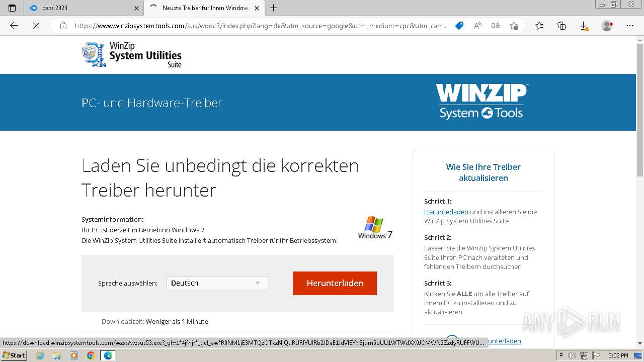
Task: Open File Explorer from the taskbar
Action: (x=57, y=355)
